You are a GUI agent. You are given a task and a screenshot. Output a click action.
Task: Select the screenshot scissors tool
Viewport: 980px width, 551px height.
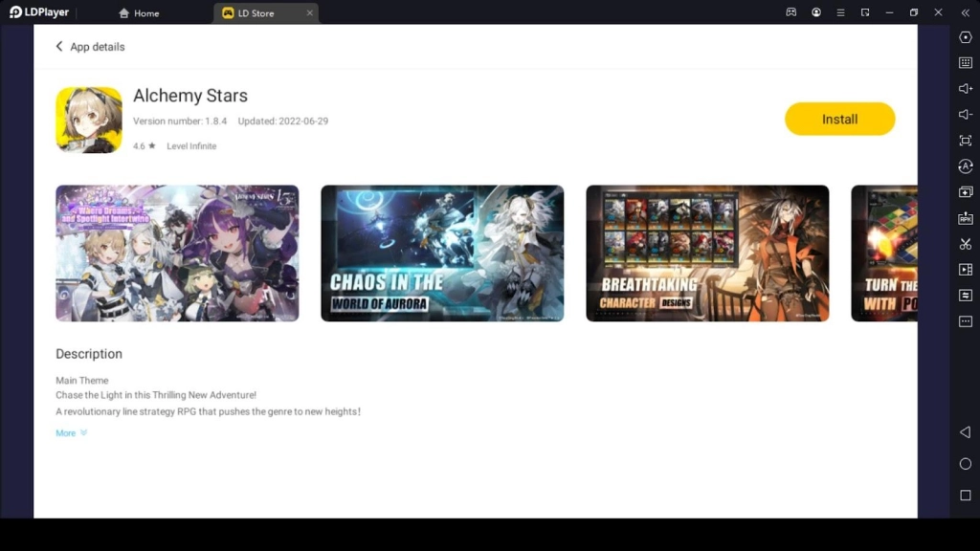pos(965,243)
